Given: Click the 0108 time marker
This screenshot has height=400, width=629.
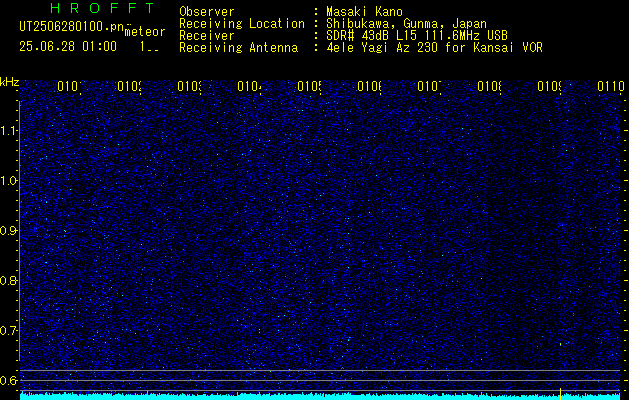Looking at the screenshot, I should point(489,86).
